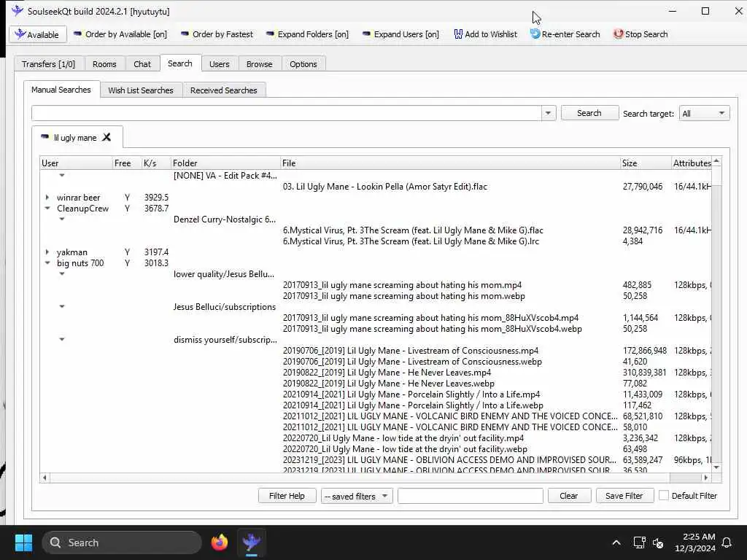Switch to the Rooms tab
747x560 pixels.
tap(104, 64)
